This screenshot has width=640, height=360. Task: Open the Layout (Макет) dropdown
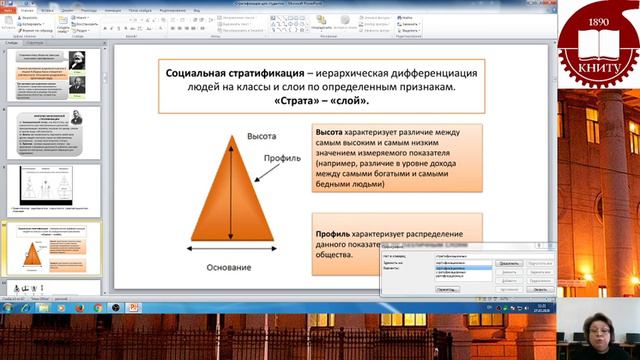click(80, 18)
